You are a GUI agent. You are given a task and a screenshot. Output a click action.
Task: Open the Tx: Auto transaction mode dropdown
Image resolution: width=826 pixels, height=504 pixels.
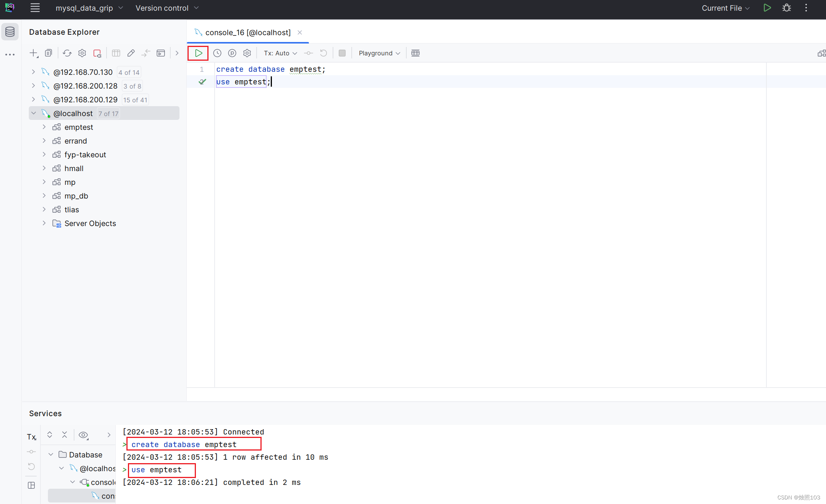(280, 53)
